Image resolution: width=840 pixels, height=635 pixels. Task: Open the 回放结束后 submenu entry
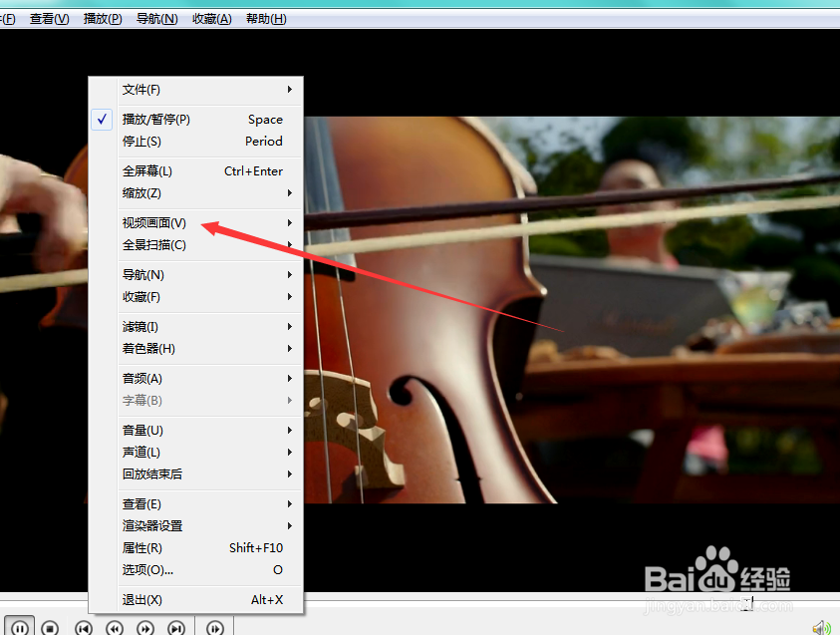pos(196,475)
